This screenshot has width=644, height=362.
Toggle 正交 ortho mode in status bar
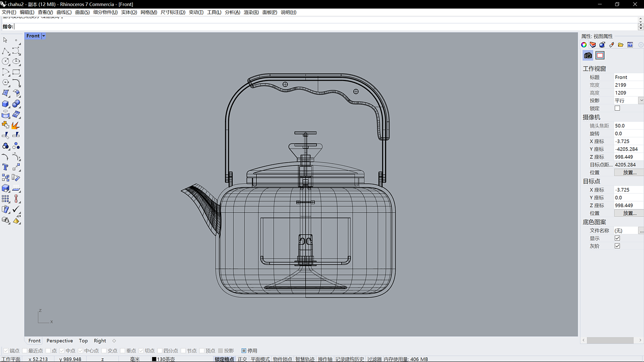(x=242, y=359)
